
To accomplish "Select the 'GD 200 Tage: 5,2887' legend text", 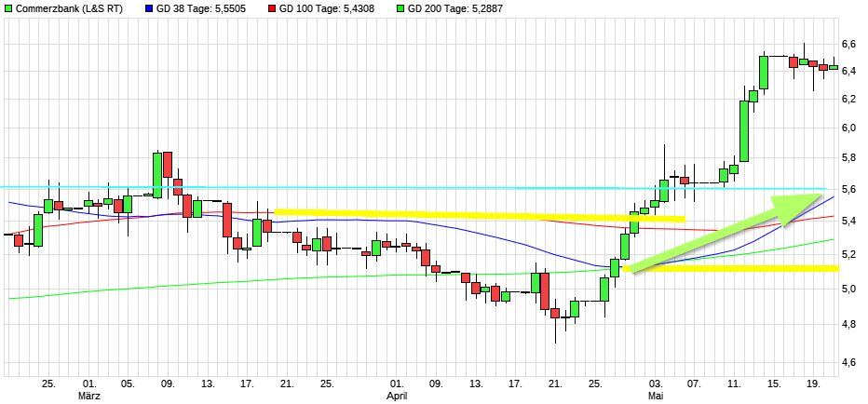I will (454, 9).
